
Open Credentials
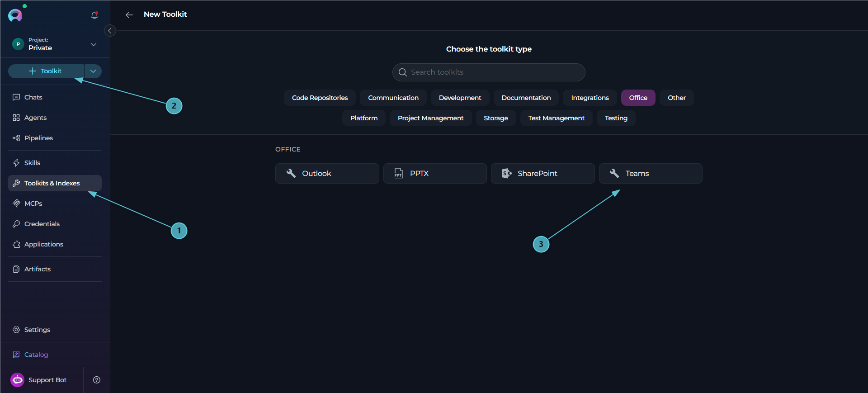coord(55,224)
